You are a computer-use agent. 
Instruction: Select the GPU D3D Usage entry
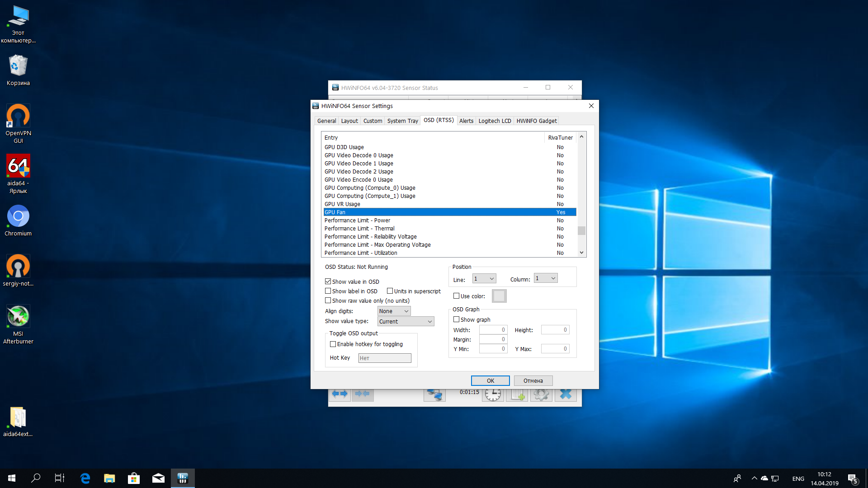450,147
